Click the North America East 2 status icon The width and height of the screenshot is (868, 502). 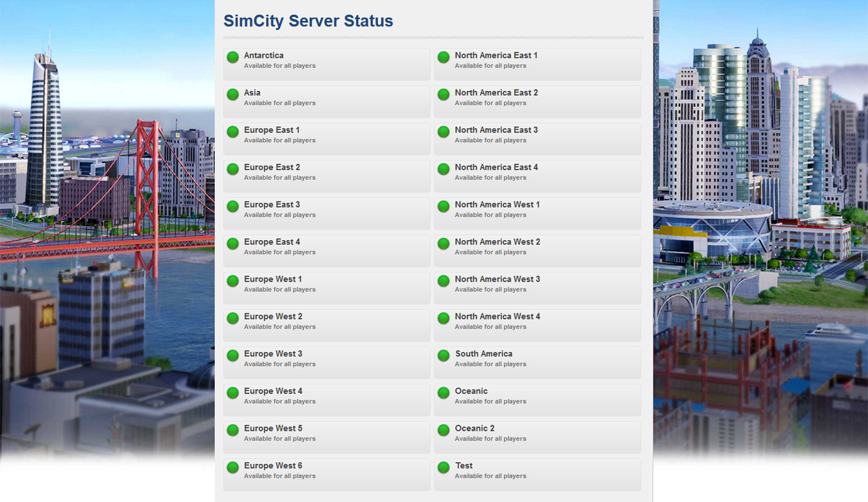(443, 94)
